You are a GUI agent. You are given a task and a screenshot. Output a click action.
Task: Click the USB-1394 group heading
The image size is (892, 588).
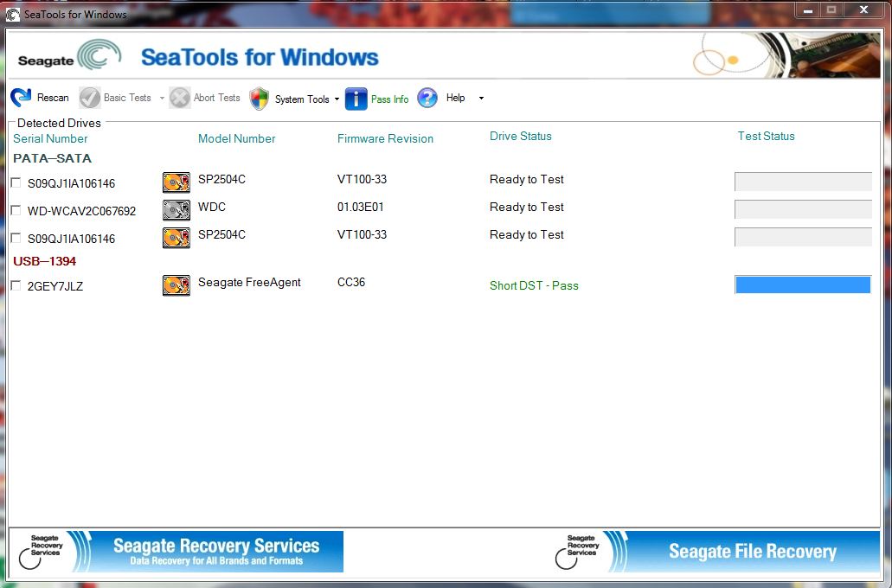pyautogui.click(x=44, y=261)
